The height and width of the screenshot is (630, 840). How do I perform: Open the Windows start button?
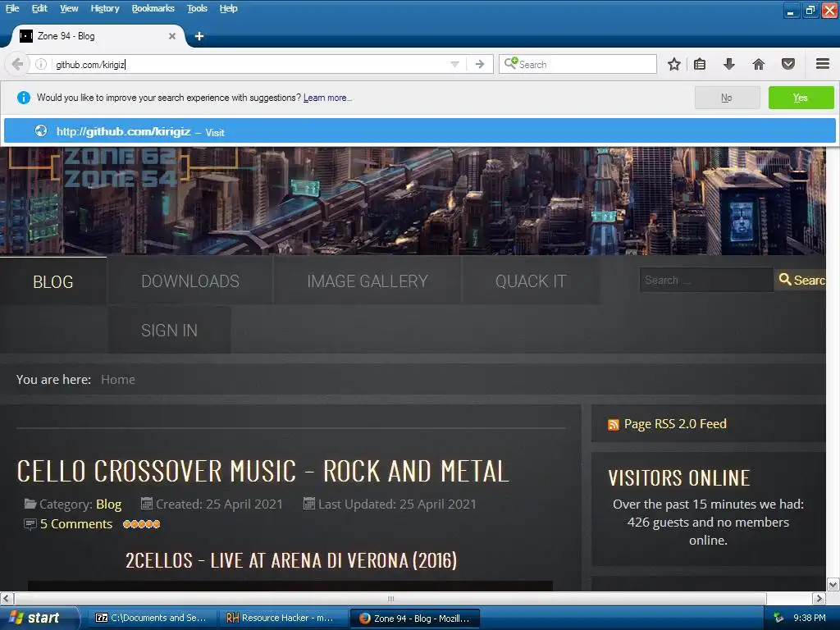[x=39, y=618]
